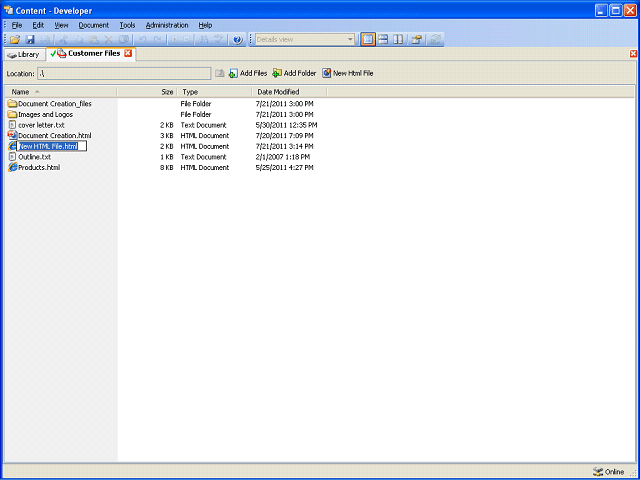Click into the Location path field

[124, 73]
